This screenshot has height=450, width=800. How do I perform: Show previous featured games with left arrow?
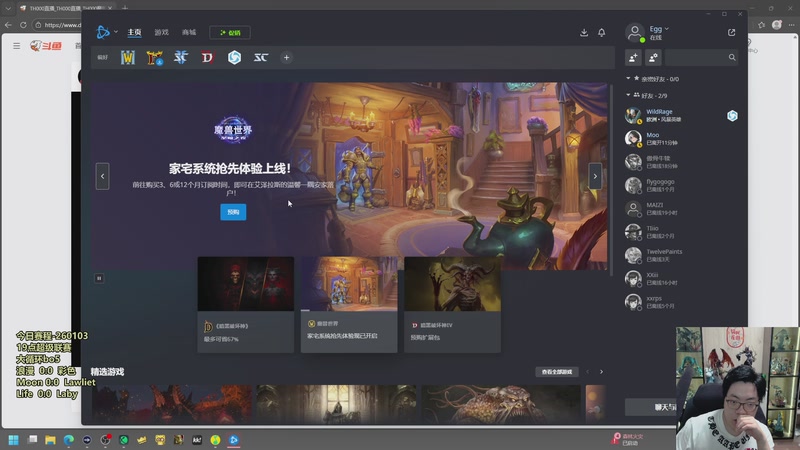coord(588,372)
